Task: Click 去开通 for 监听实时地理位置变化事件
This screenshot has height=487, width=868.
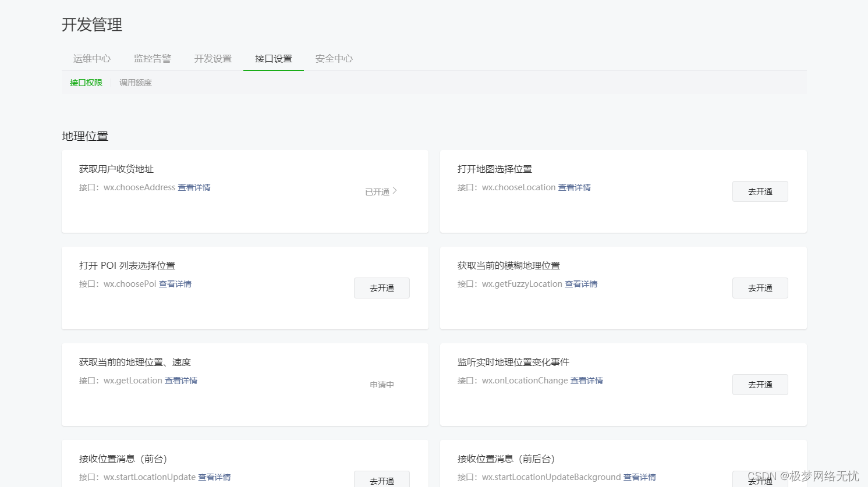Action: coord(760,385)
